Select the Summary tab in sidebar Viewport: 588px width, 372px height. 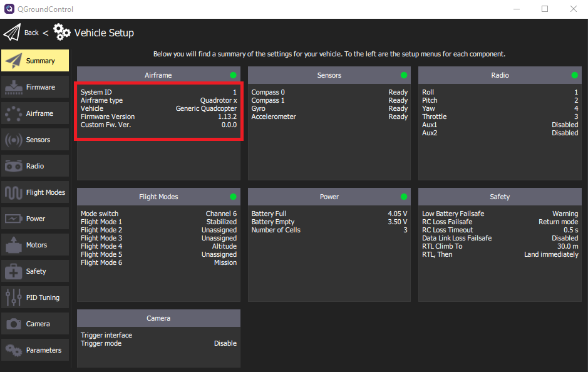pyautogui.click(x=35, y=61)
